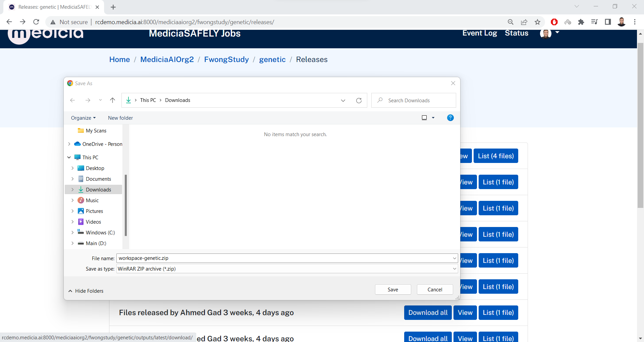Expand the Documents folder node

click(x=72, y=179)
